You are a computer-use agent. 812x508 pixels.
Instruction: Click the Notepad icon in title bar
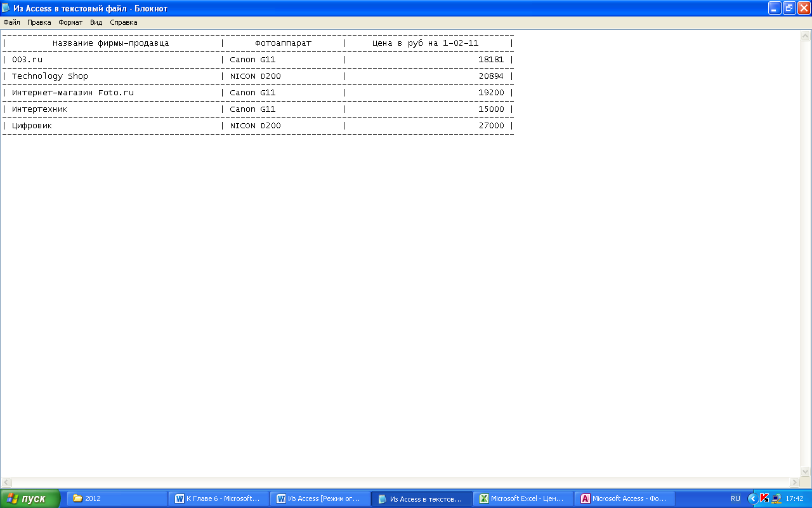6,8
